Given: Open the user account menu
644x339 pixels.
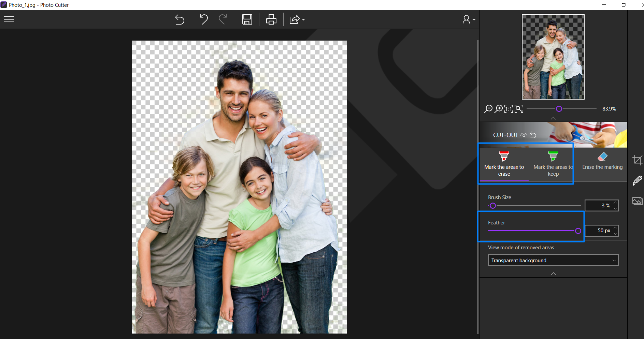Looking at the screenshot, I should coord(469,19).
